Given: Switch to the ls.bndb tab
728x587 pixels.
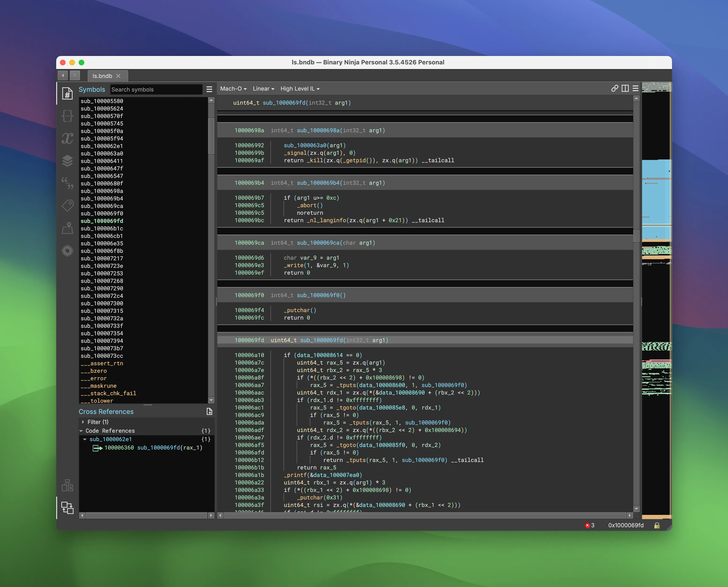Looking at the screenshot, I should pyautogui.click(x=103, y=76).
